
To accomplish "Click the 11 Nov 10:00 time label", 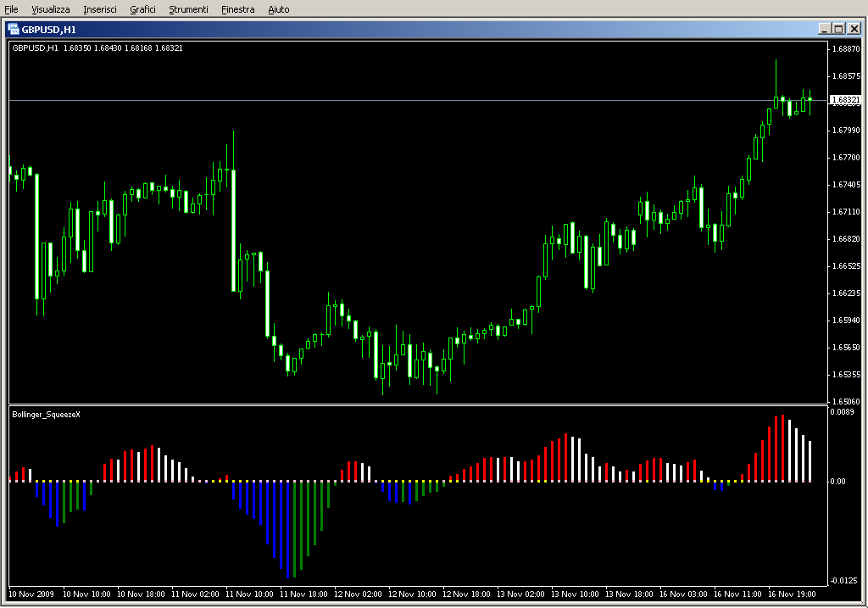I will point(249,594).
